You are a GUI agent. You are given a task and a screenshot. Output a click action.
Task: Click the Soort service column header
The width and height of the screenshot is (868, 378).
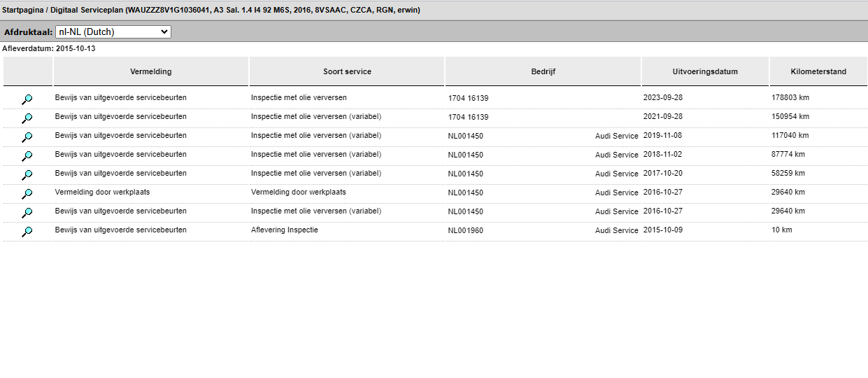[x=347, y=71]
